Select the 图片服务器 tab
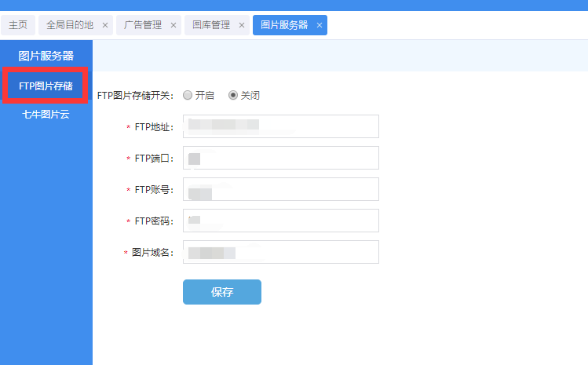The image size is (588, 365). coord(283,25)
